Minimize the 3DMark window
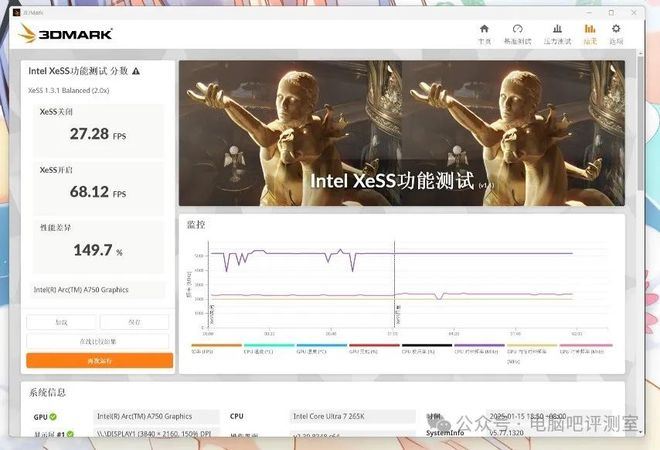 point(589,13)
